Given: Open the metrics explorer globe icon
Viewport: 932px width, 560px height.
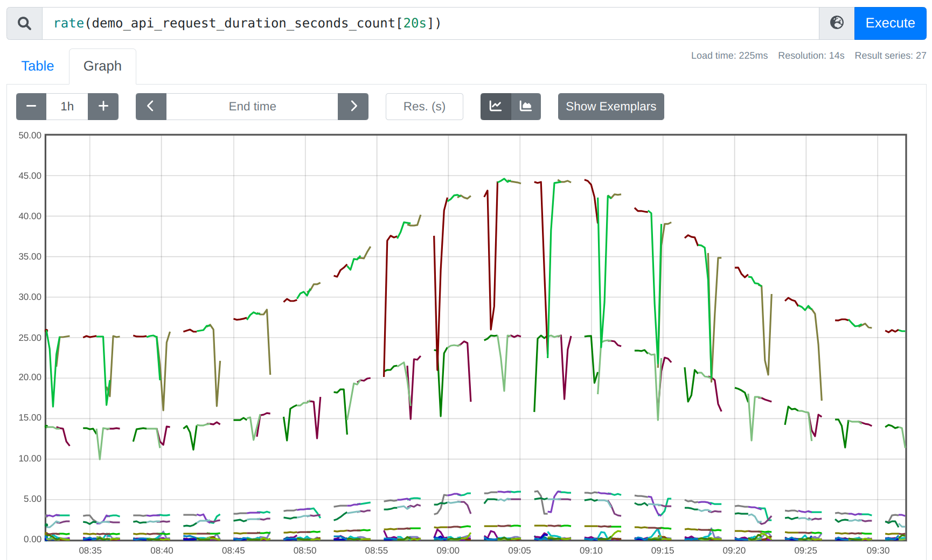Looking at the screenshot, I should [x=836, y=23].
